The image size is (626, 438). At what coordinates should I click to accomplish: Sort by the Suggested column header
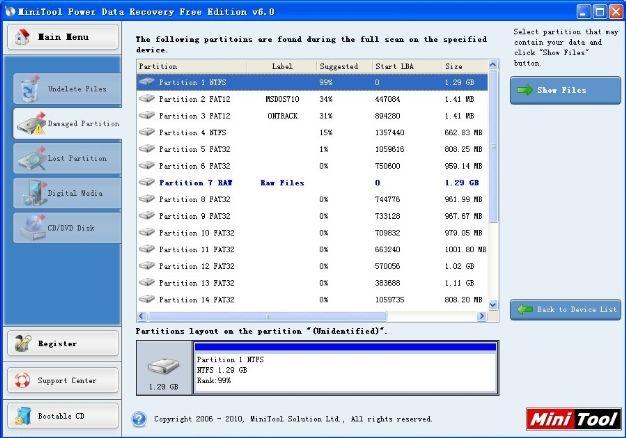pos(345,66)
